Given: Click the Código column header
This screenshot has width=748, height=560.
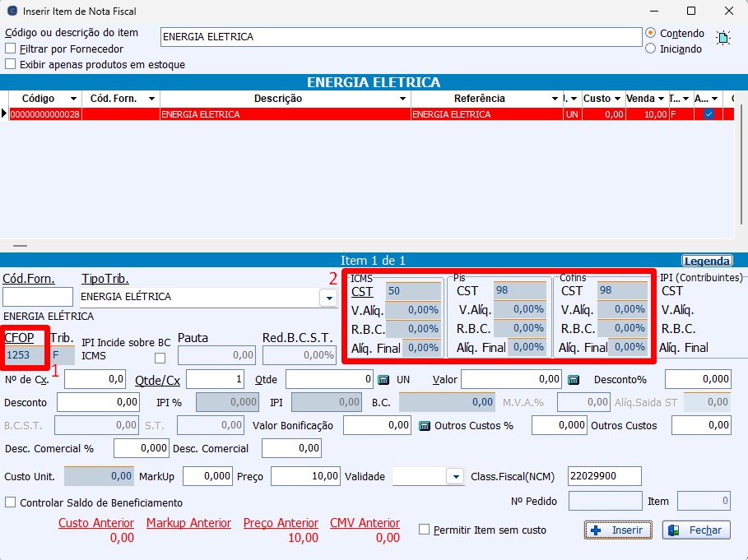Looking at the screenshot, I should (x=38, y=99).
